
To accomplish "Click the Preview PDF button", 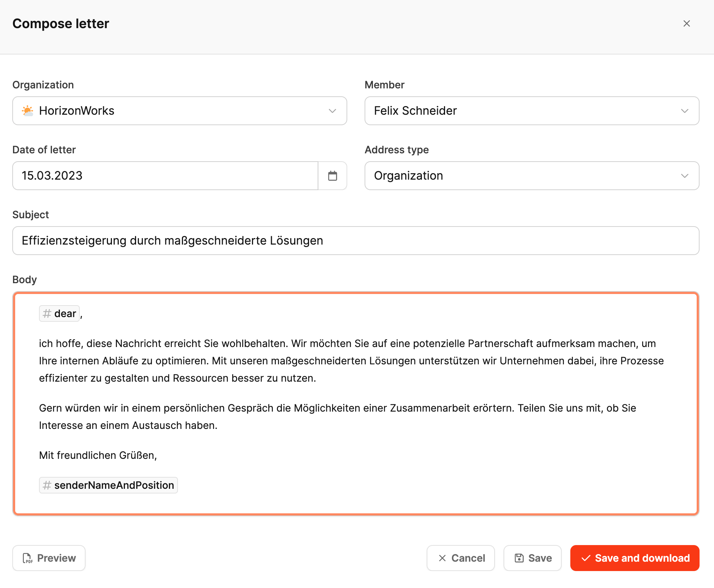I will (x=49, y=558).
